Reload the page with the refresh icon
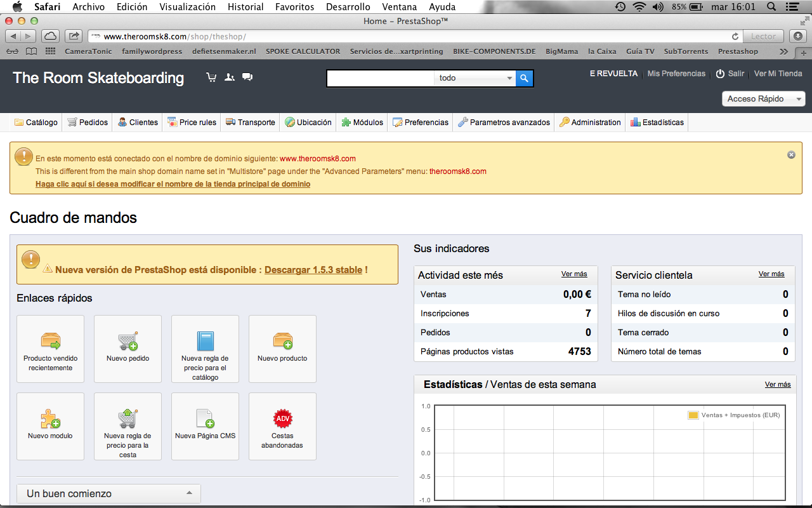 point(735,36)
